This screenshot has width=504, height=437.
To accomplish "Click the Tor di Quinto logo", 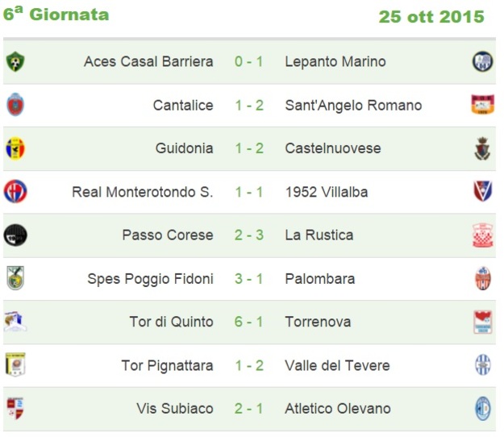I will point(15,322).
